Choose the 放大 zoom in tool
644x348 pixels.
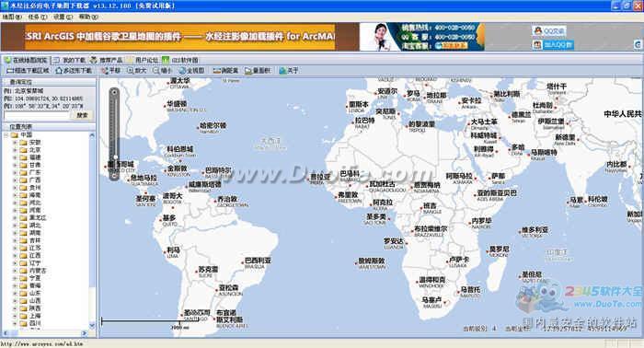[137, 71]
